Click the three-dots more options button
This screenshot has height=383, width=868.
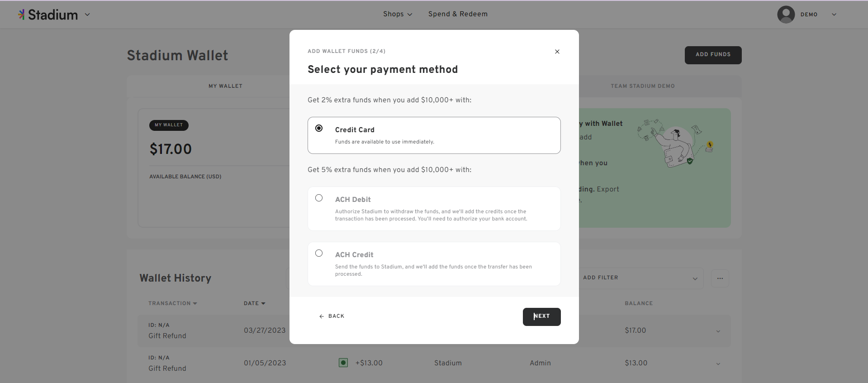coord(720,278)
